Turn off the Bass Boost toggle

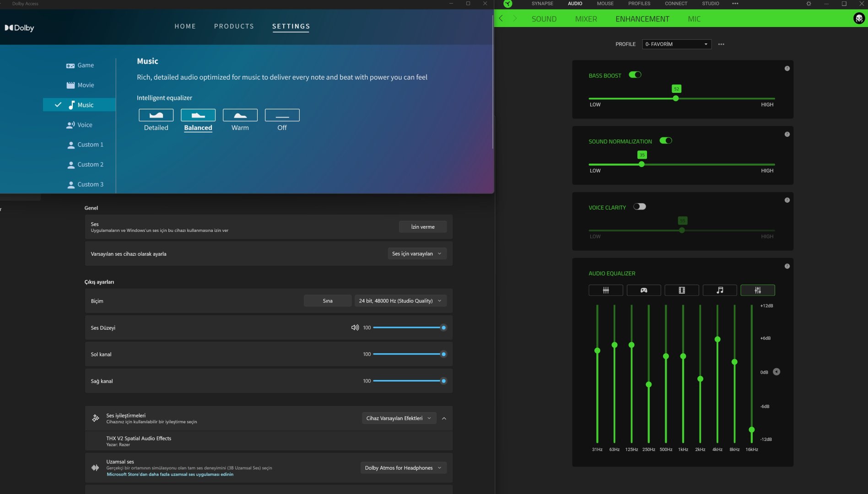pos(635,75)
